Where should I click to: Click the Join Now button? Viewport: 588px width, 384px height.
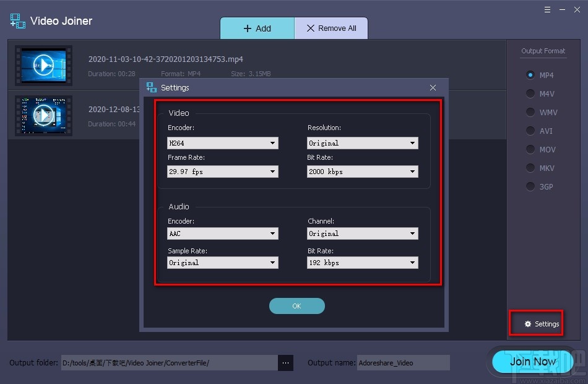click(x=532, y=361)
